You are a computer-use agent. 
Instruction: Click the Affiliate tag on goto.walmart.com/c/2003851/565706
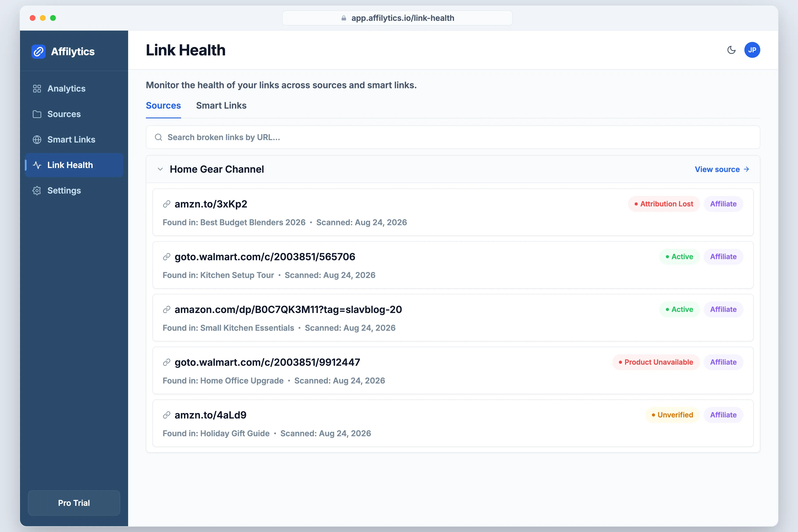[x=723, y=257]
